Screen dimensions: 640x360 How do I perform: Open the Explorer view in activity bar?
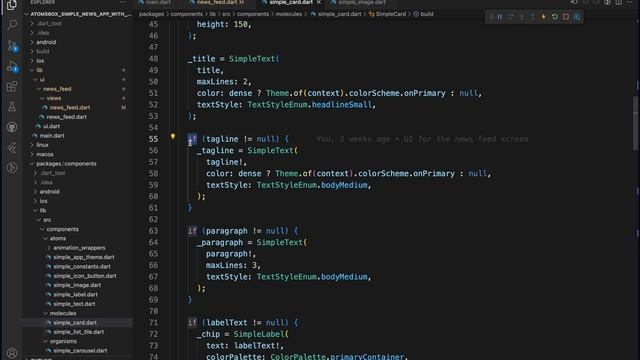coord(12,5)
